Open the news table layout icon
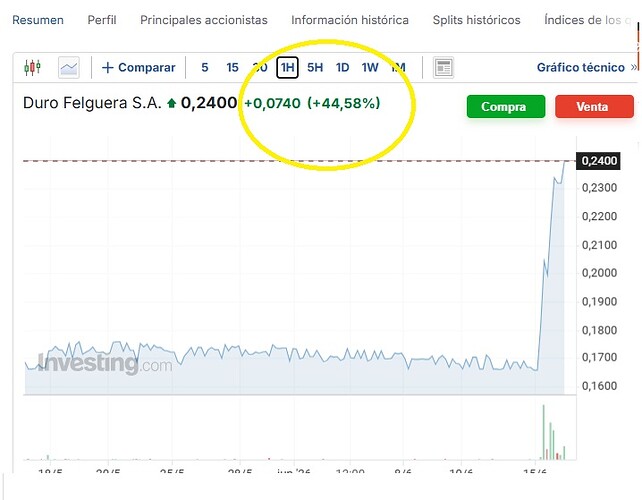642x500 pixels. point(443,68)
